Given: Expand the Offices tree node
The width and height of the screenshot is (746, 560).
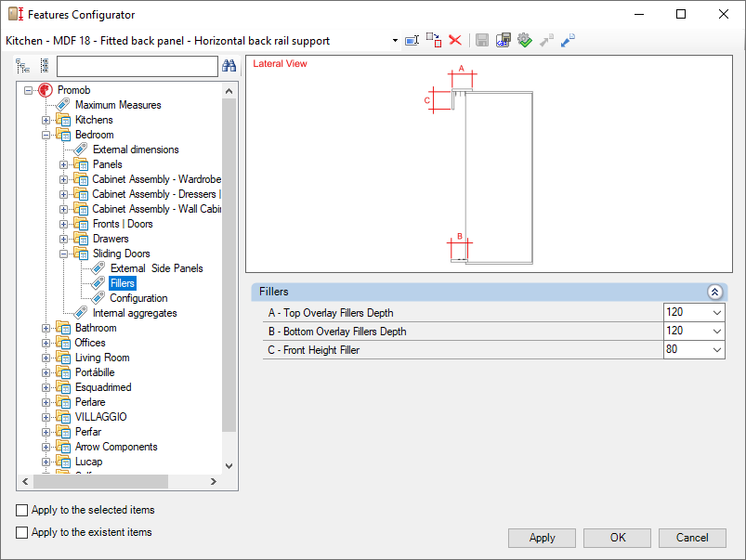Looking at the screenshot, I should click(46, 343).
